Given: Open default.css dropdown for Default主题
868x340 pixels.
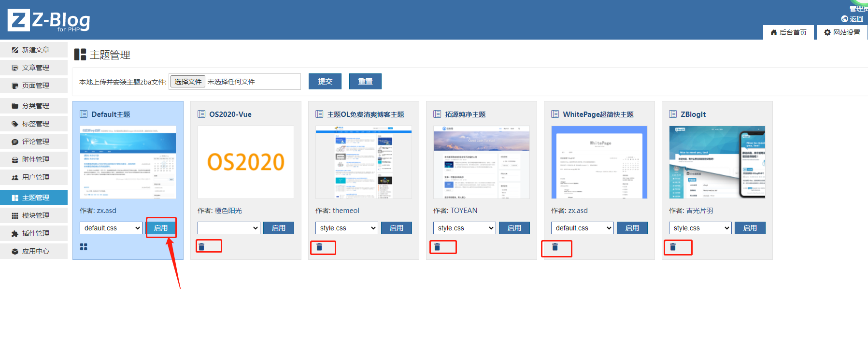Looking at the screenshot, I should point(111,228).
